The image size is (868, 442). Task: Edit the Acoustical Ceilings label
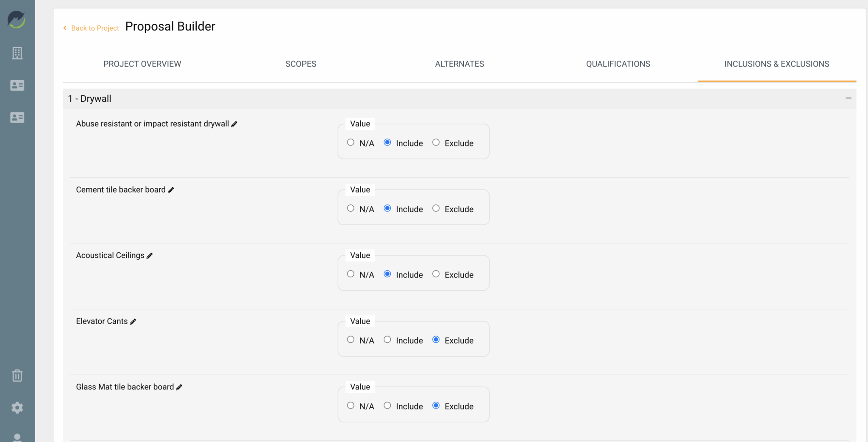[x=150, y=256]
